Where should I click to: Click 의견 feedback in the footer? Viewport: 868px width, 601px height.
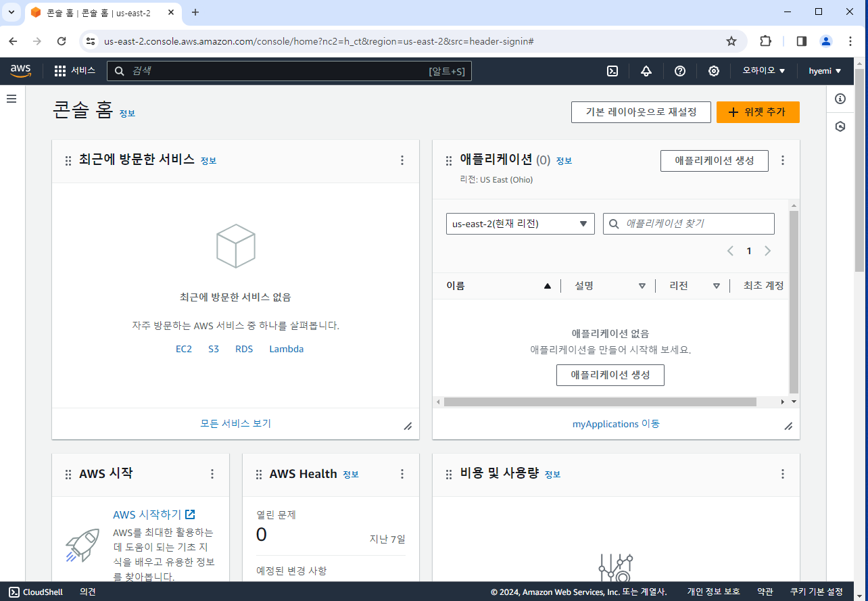click(88, 592)
